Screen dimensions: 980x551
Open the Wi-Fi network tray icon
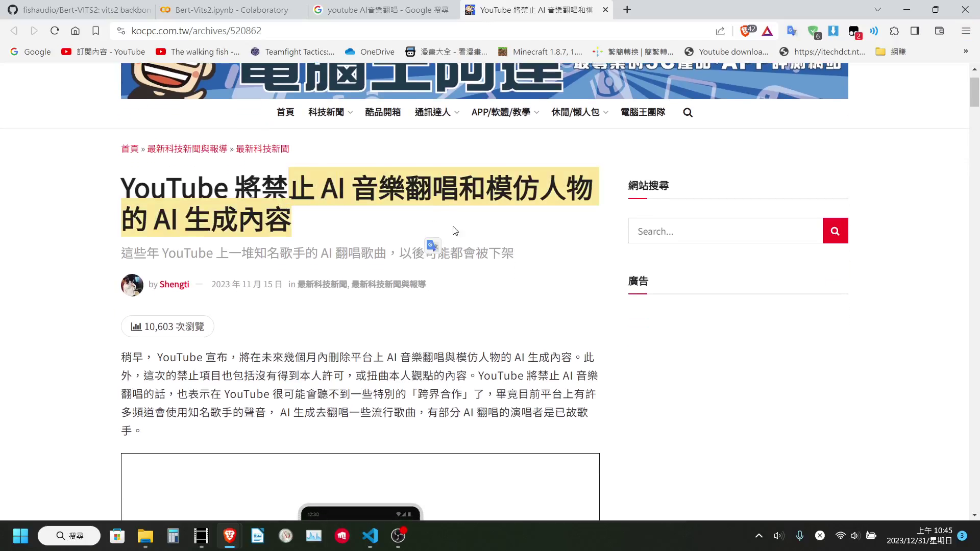coord(840,536)
